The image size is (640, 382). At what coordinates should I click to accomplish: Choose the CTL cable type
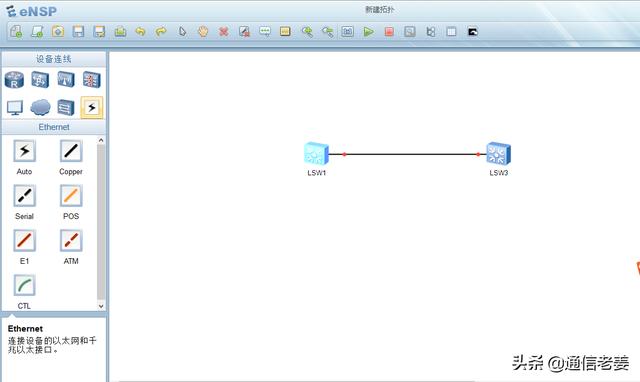24,285
